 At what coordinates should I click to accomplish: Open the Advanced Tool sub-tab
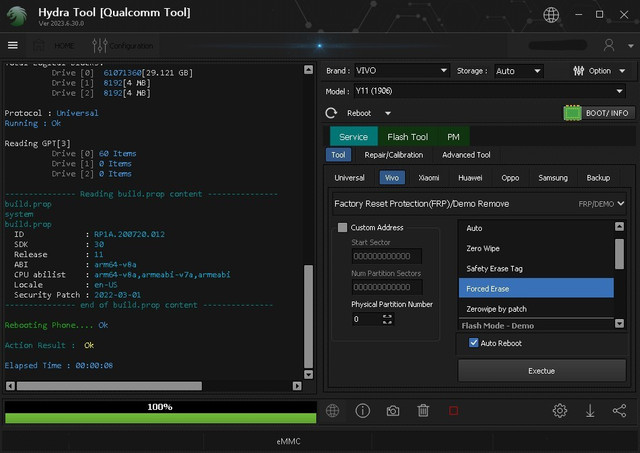pos(466,155)
